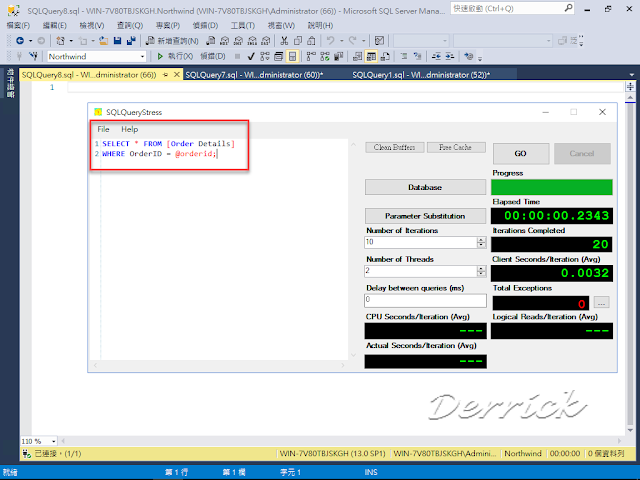Click the Database button in SQLQueryStress

425,187
